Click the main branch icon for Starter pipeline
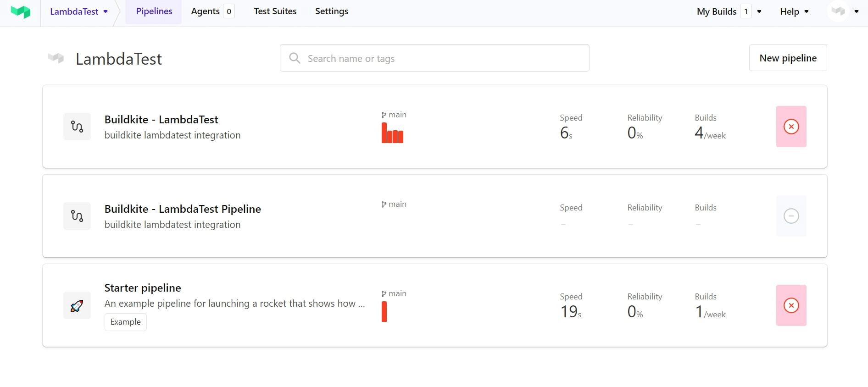 pos(384,294)
